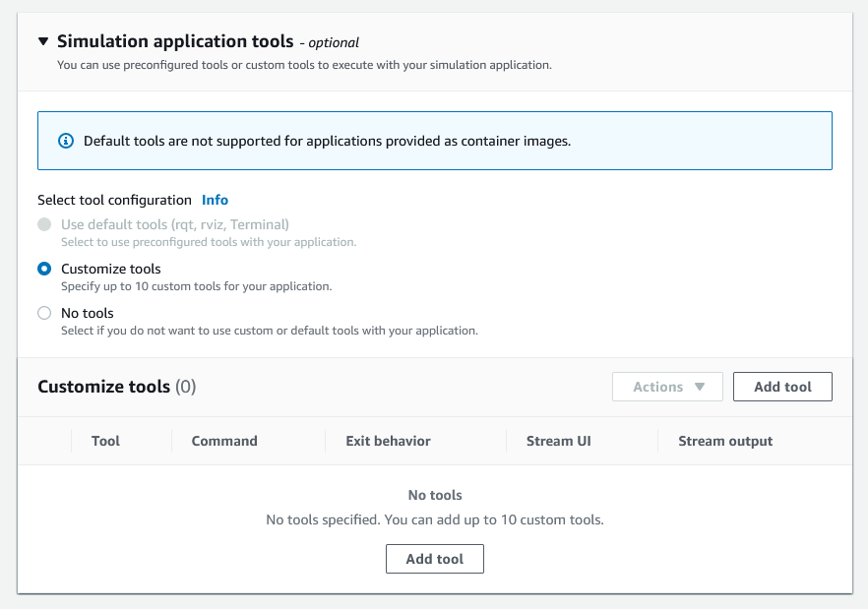Screen dimensions: 868x609
Task: Click the Command column header
Action: [x=224, y=441]
